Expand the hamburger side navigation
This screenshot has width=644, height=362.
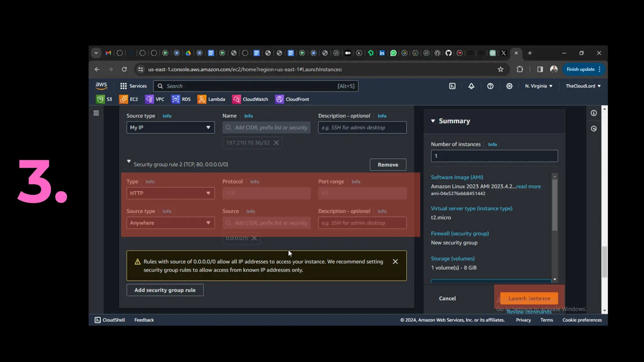tap(96, 113)
